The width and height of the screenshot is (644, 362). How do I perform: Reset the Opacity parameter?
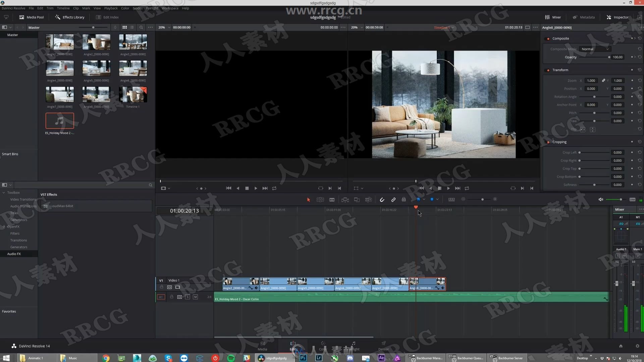pos(640,57)
